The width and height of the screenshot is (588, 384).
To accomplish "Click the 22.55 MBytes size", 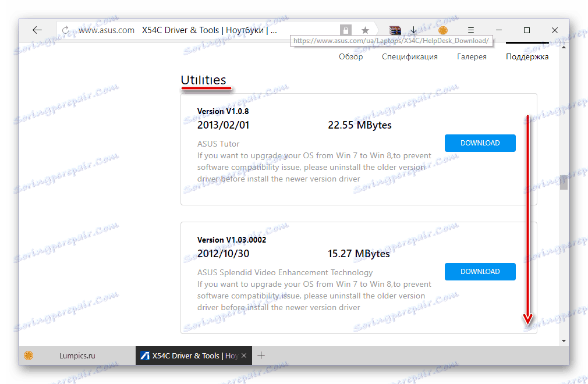I will tap(360, 125).
